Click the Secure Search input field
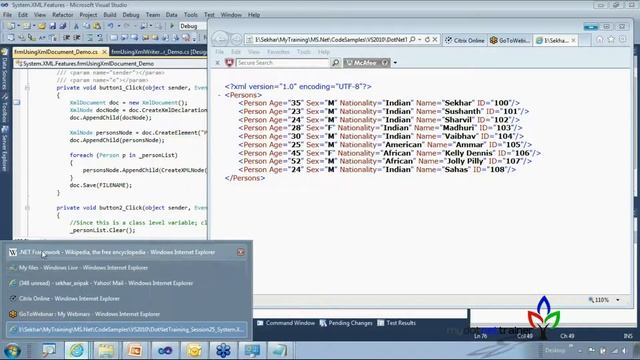The image size is (640, 360). tap(282, 62)
